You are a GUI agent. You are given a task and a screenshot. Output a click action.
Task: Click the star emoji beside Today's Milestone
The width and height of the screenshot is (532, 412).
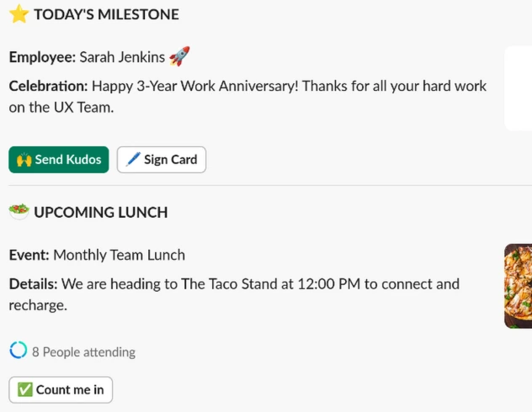click(19, 14)
